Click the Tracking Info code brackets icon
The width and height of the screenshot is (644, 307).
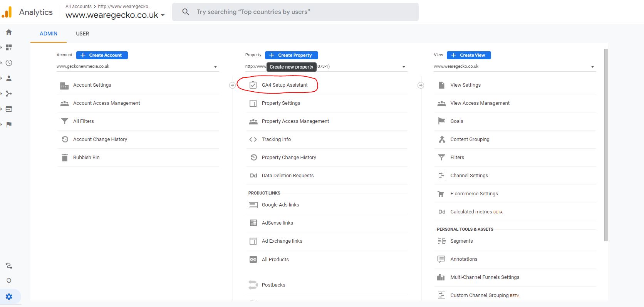click(253, 139)
